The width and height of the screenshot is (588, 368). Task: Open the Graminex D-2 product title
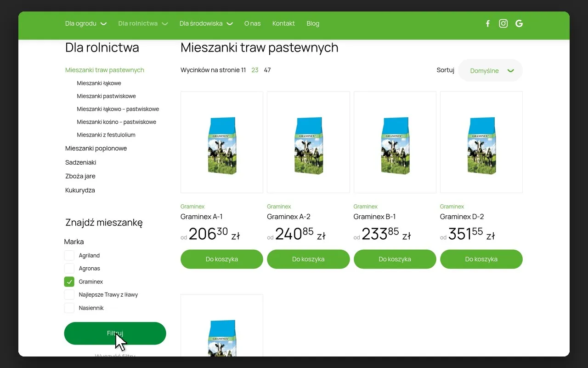[462, 217]
